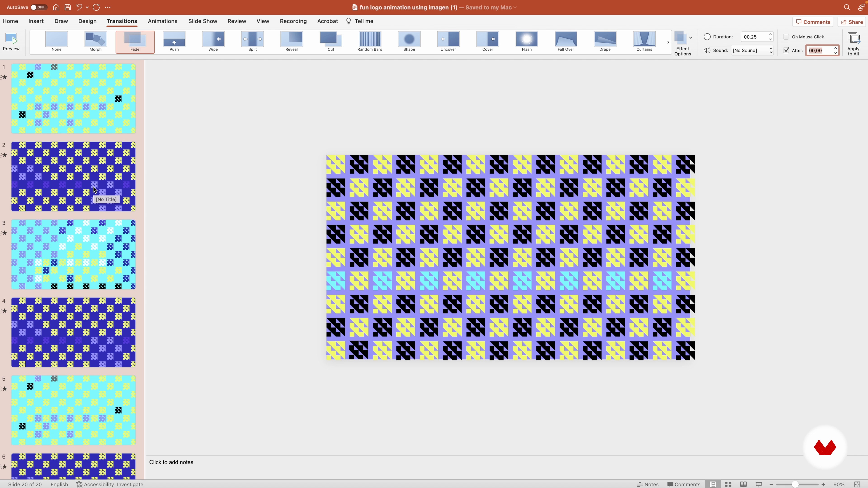Image resolution: width=868 pixels, height=488 pixels.
Task: Select the Fall Over transition
Action: (566, 42)
